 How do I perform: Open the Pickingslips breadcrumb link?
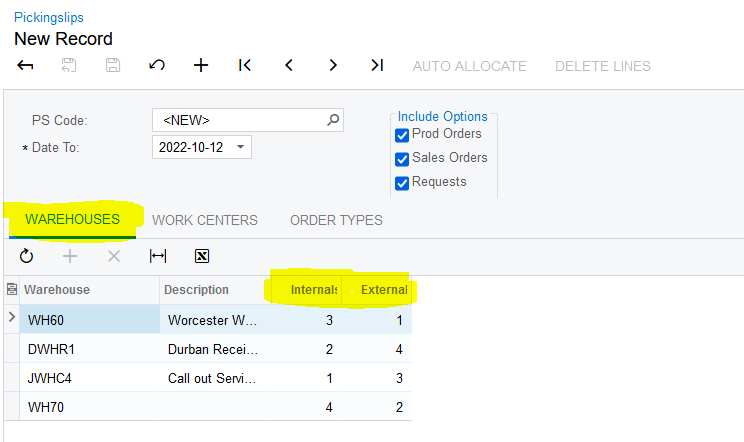point(49,18)
